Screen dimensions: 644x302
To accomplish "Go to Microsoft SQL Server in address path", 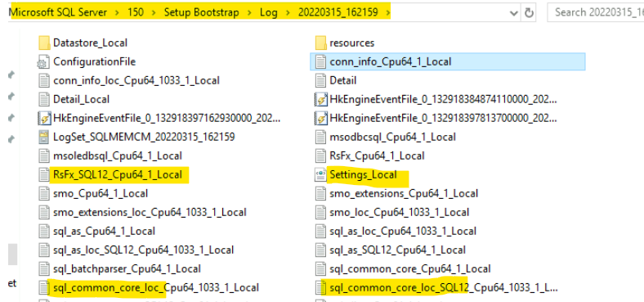I will 58,13.
